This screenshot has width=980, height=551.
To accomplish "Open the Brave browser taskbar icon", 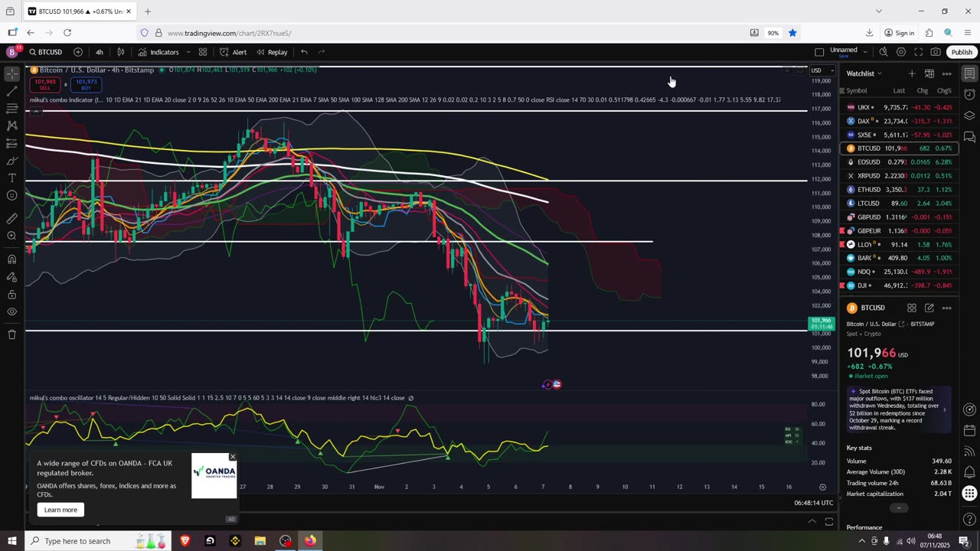I will (185, 541).
